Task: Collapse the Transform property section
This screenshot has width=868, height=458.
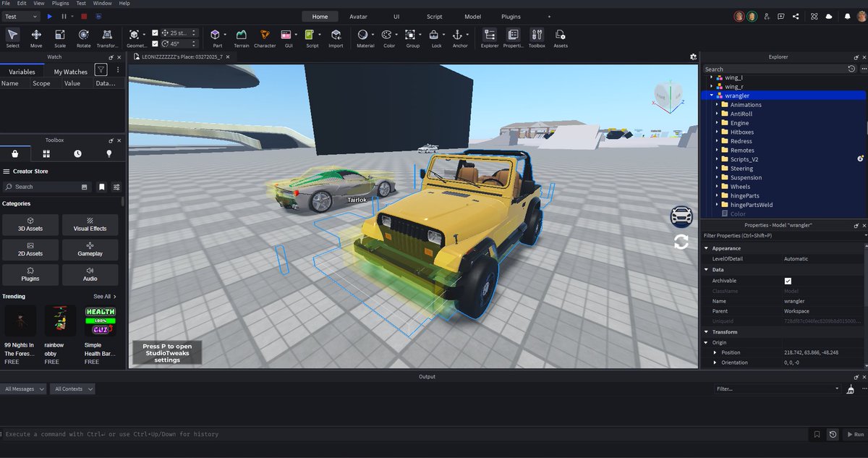Action: click(x=707, y=332)
